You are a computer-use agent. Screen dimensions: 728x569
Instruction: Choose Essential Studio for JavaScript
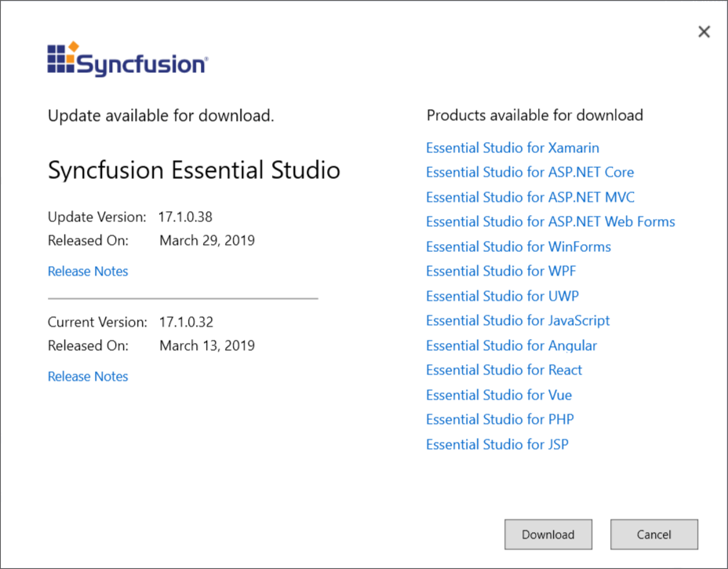518,321
